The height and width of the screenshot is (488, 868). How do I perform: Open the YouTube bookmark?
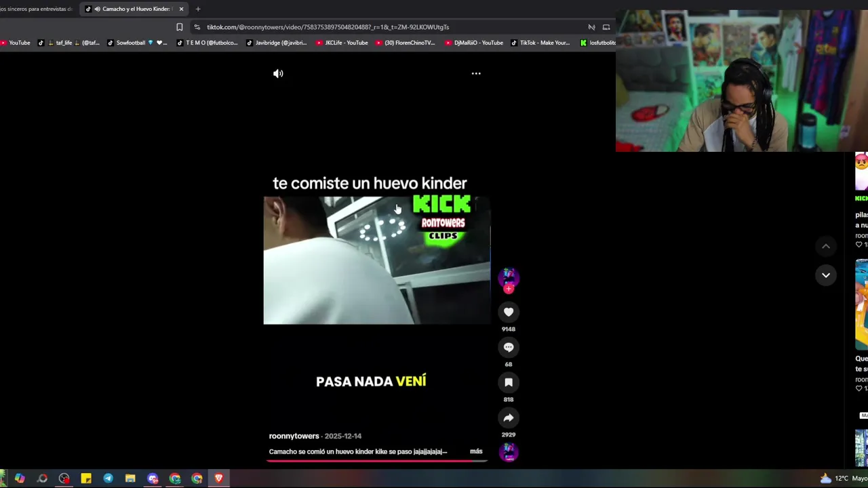[15, 43]
